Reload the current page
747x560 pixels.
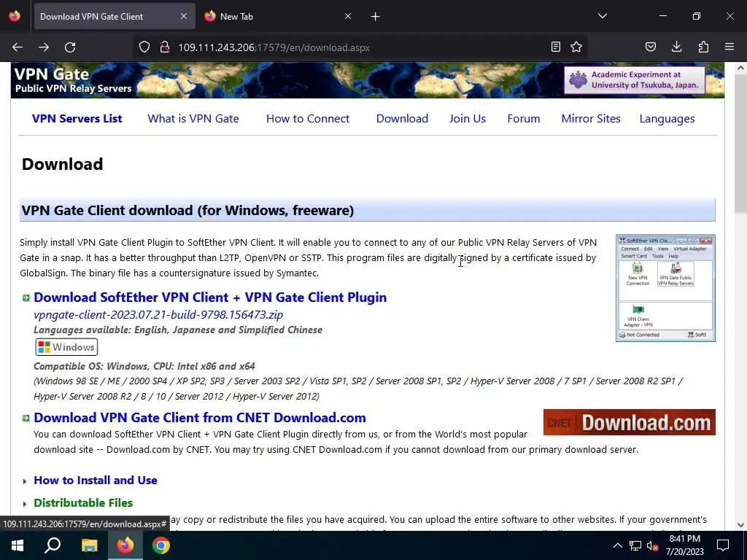(x=70, y=47)
